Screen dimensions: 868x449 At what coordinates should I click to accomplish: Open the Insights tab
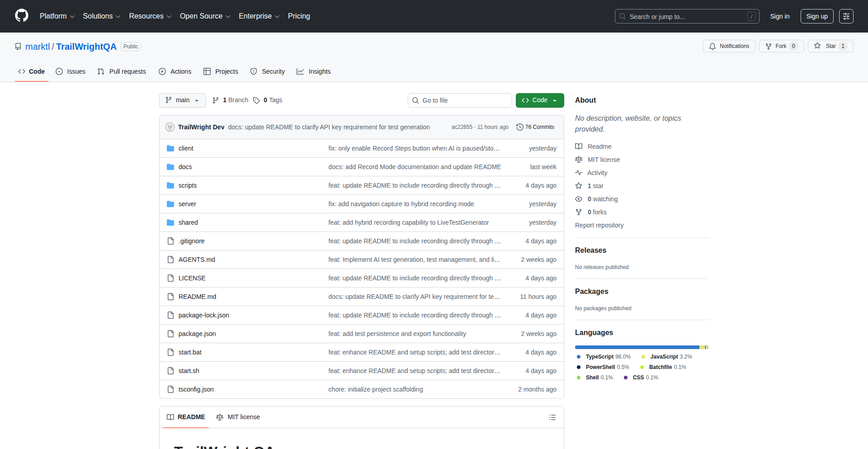coord(314,71)
